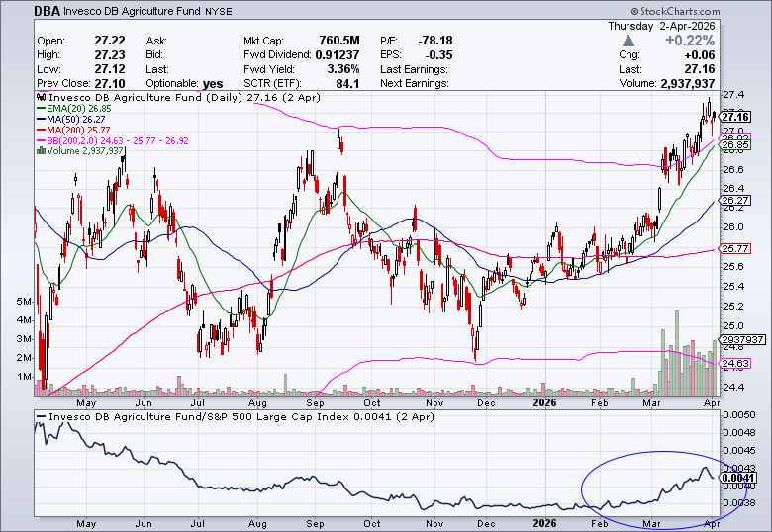The height and width of the screenshot is (532, 772).
Task: Click the Mkt Cap value 760.5M
Action: [339, 41]
